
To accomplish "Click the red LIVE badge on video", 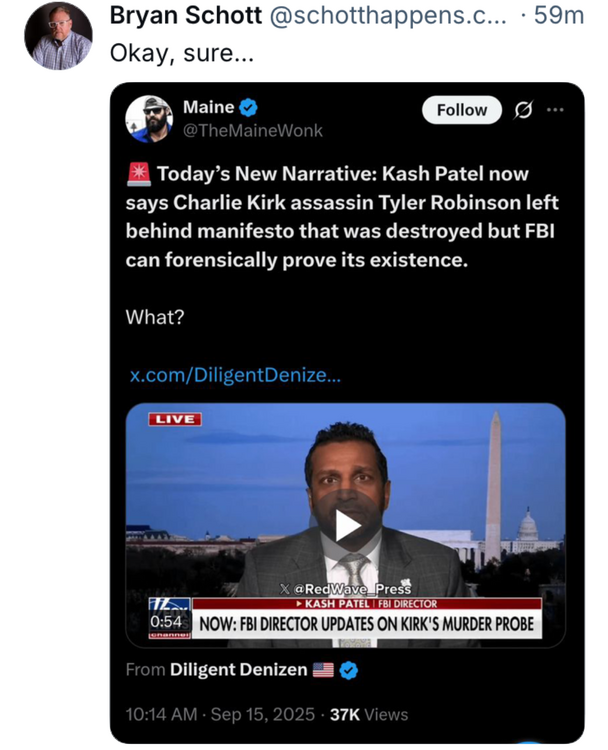I will click(x=174, y=419).
